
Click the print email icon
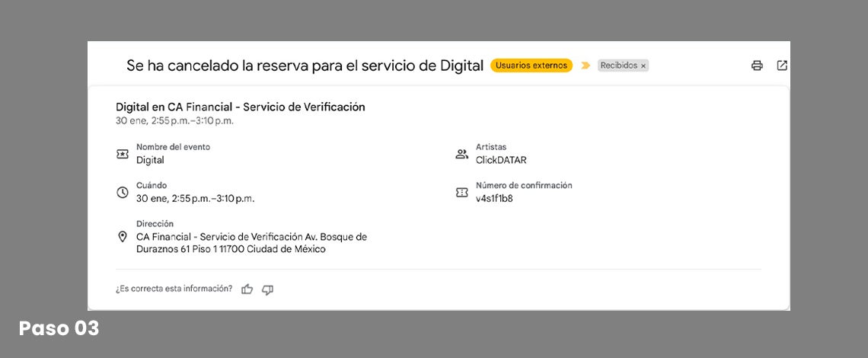(x=757, y=66)
